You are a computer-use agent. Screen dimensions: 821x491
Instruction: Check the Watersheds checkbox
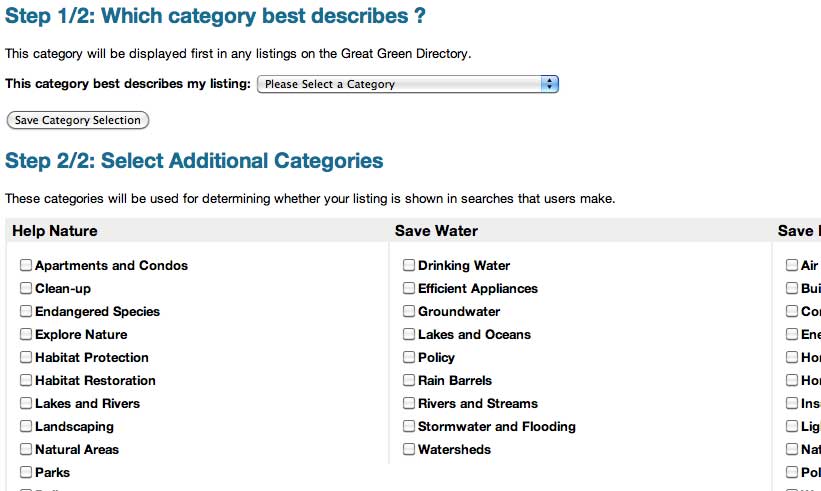[x=409, y=450]
